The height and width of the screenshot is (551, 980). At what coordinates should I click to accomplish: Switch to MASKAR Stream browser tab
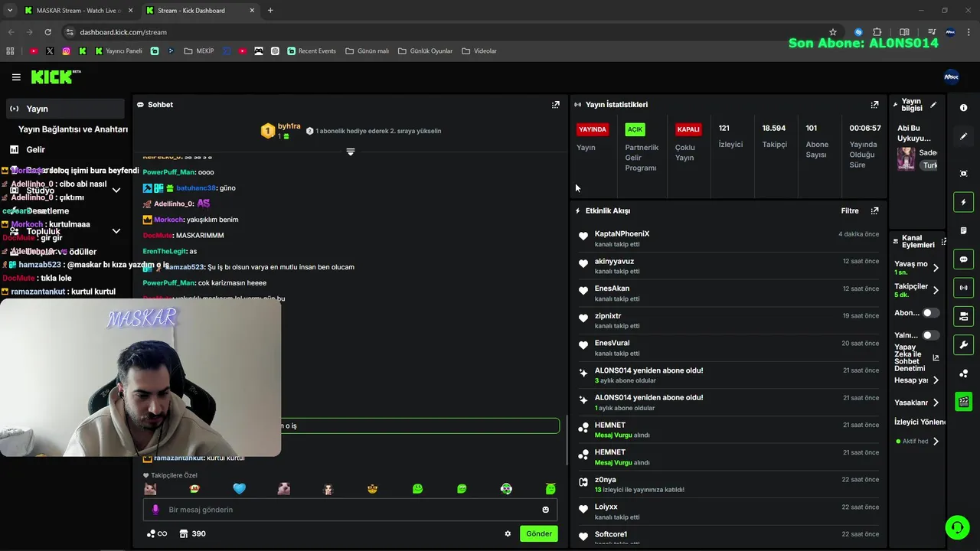point(77,11)
